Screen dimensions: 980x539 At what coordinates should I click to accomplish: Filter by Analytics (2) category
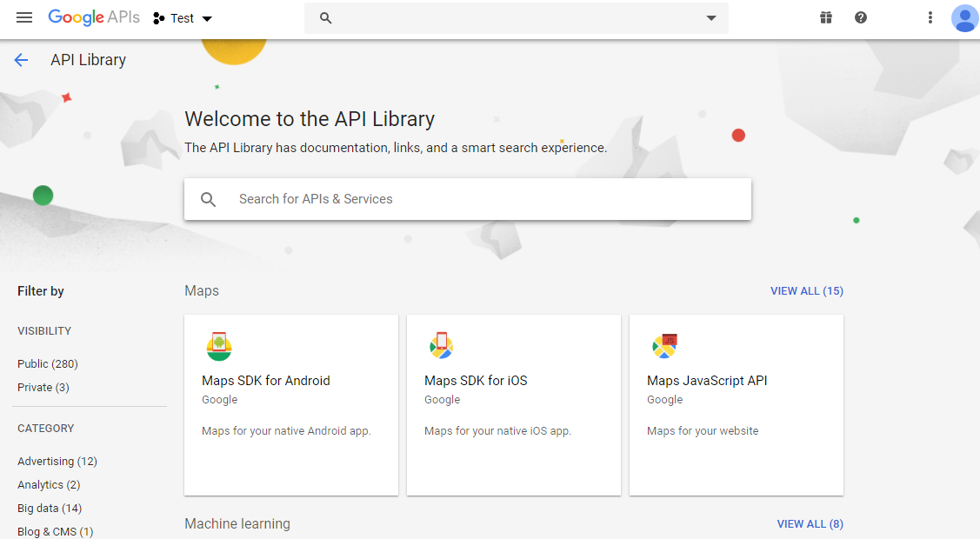(x=49, y=484)
